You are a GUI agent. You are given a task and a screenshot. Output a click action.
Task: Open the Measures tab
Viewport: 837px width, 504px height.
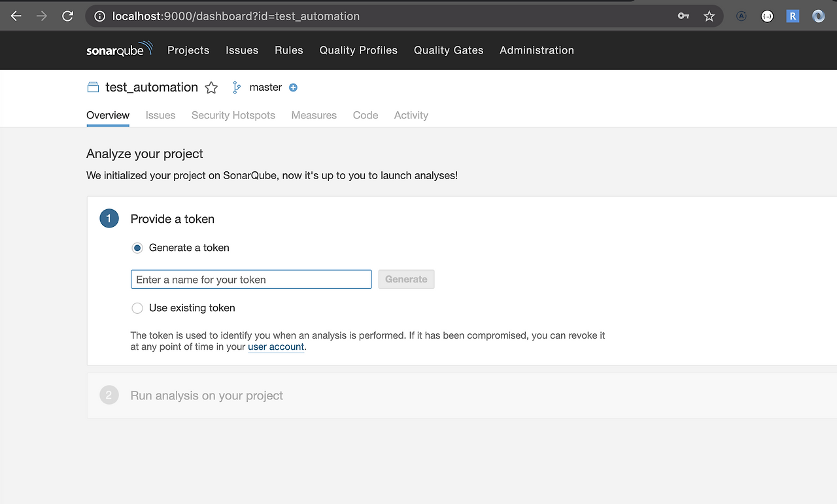click(x=314, y=115)
